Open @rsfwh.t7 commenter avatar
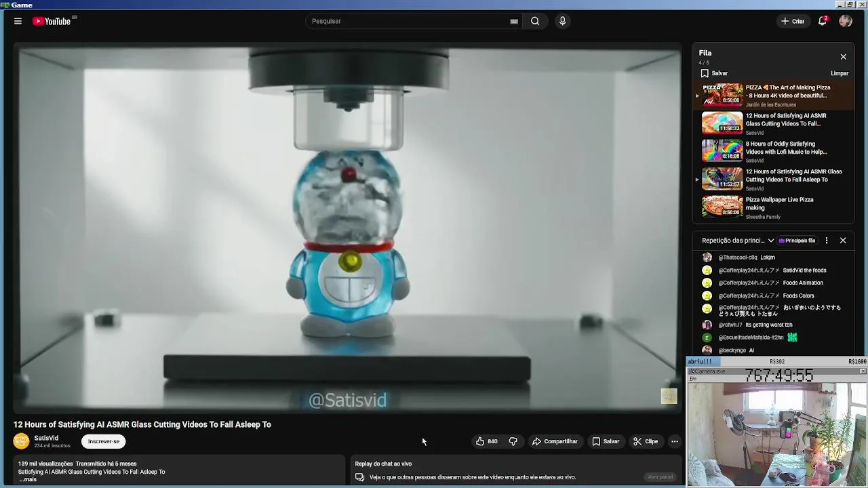 coord(707,325)
